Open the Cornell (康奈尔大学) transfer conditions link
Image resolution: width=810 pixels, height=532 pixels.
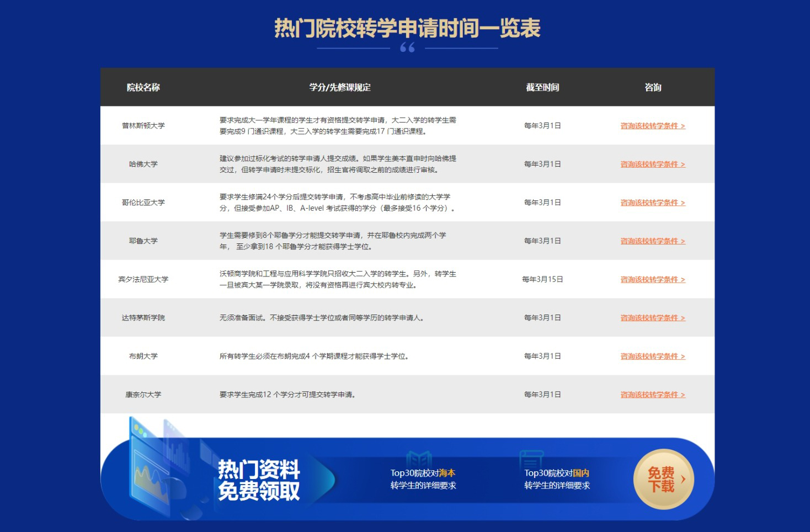653,395
